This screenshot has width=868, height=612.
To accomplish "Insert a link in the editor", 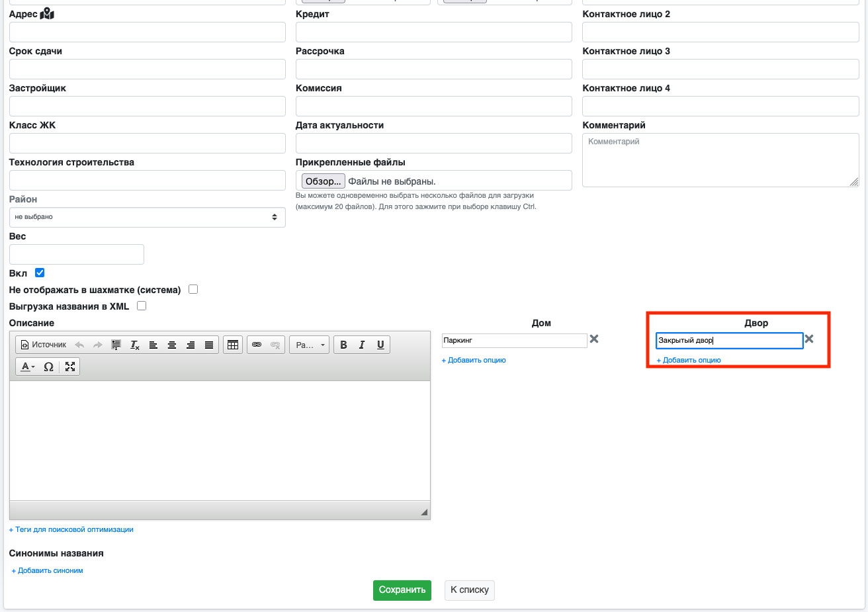I will point(257,345).
